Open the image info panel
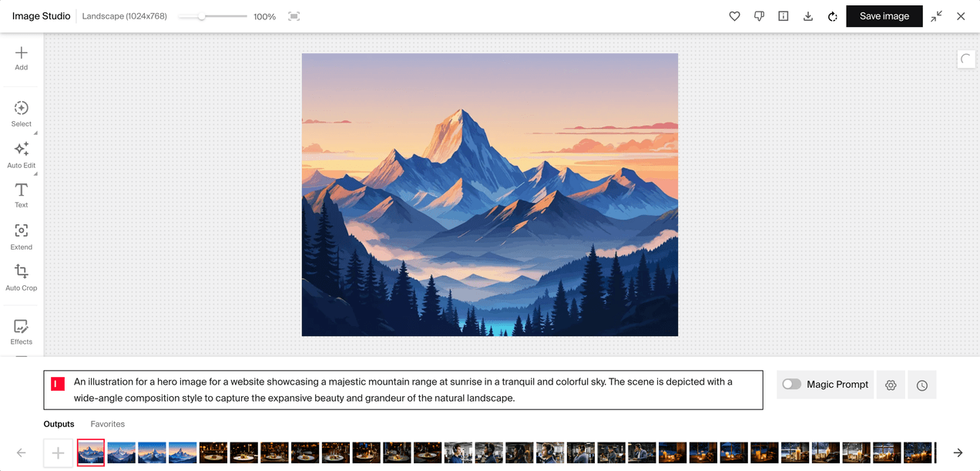The image size is (980, 471). [x=784, y=15]
